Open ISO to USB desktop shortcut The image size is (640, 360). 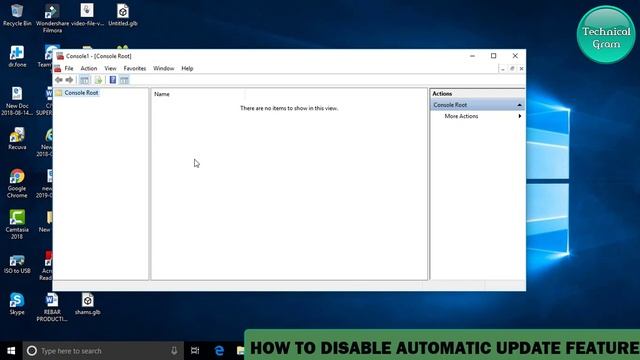click(17, 264)
